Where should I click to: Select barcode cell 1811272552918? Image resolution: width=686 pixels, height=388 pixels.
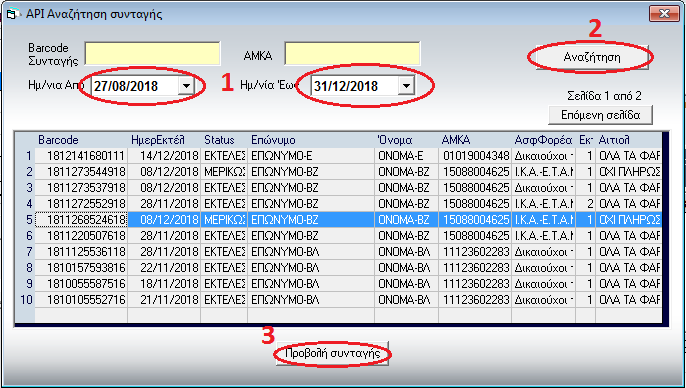[81, 204]
